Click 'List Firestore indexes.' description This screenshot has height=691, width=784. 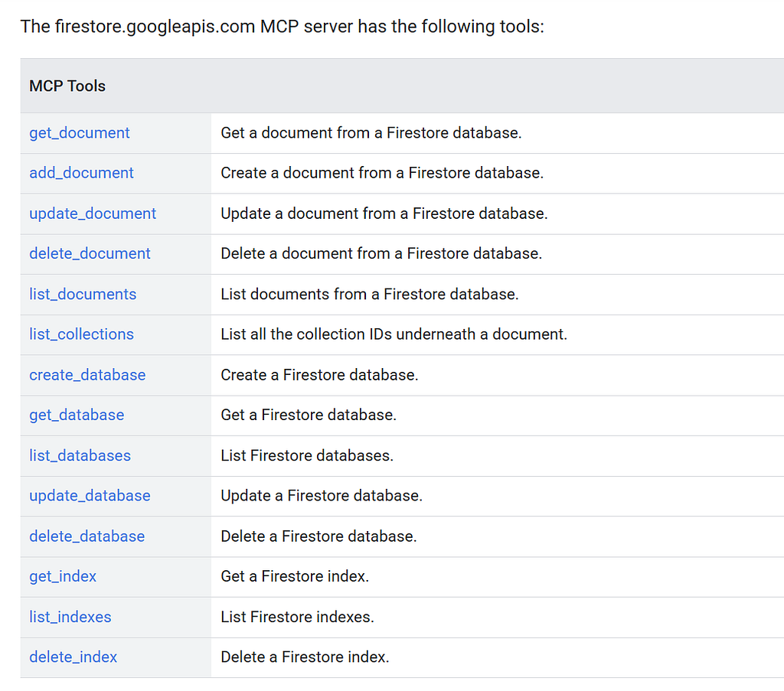coord(297,617)
